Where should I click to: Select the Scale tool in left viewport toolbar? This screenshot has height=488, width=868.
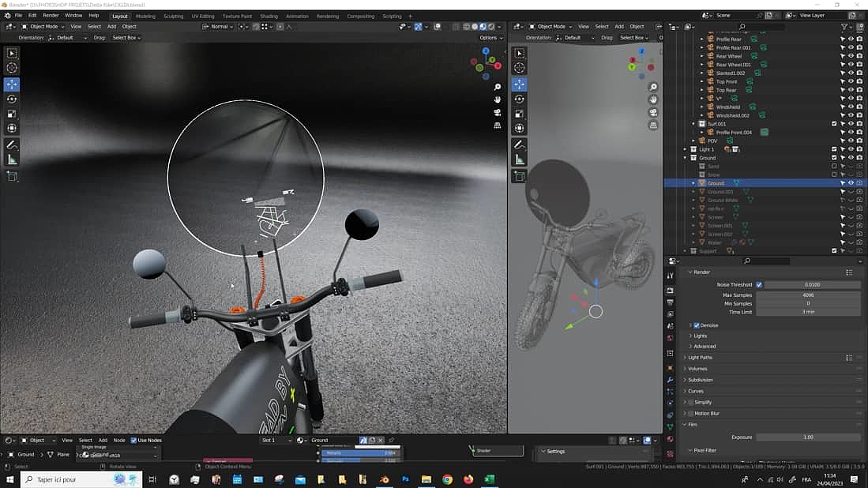coord(12,114)
